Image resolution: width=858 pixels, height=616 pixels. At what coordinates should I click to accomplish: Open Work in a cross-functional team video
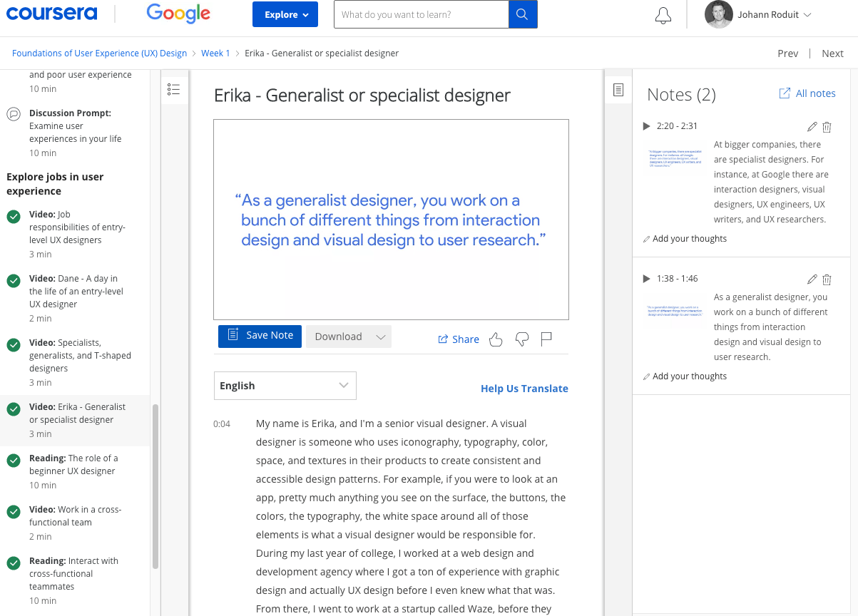[75, 523]
